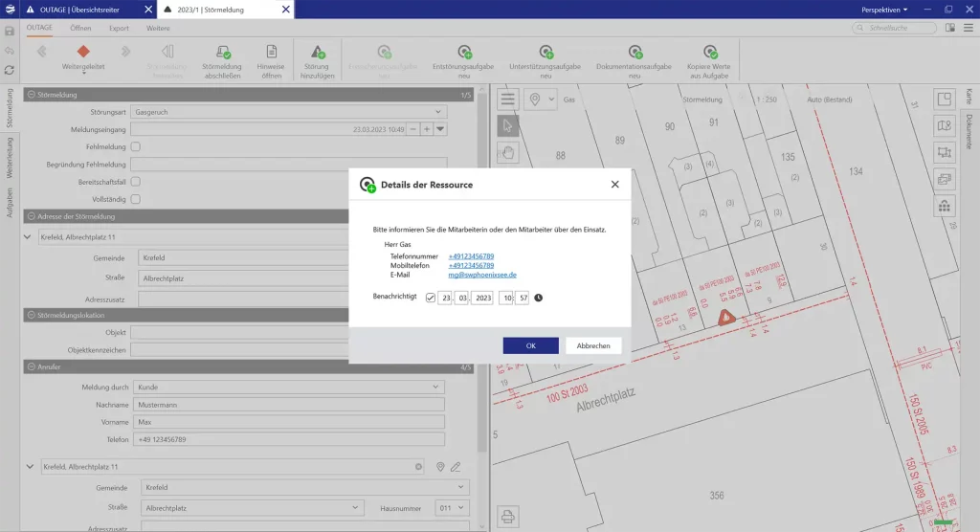This screenshot has width=980, height=532.
Task: Open Hinweise öffnen from the toolbar
Action: tap(271, 53)
